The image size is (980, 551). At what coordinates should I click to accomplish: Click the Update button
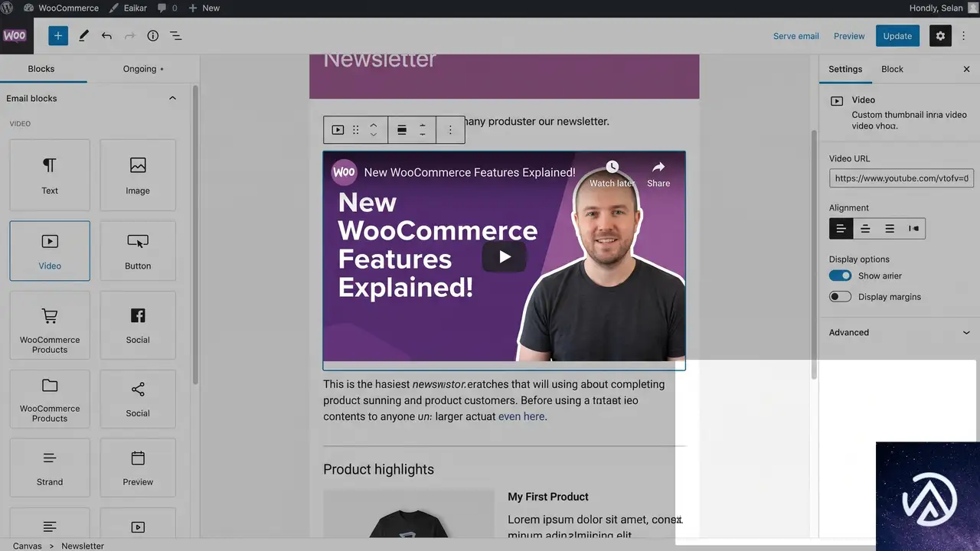coord(897,36)
